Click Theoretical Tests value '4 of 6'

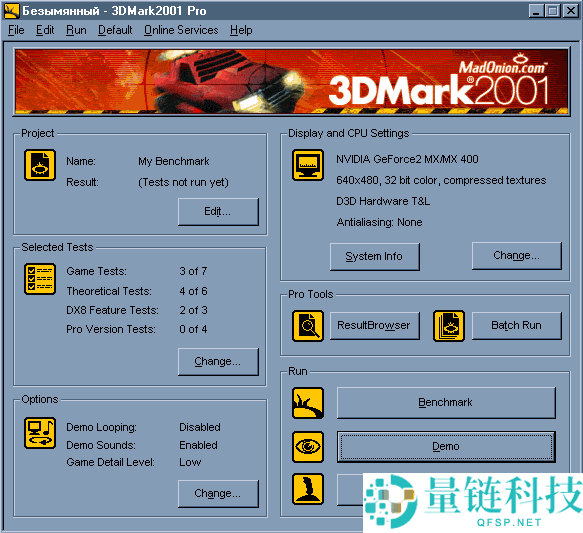[x=193, y=291]
